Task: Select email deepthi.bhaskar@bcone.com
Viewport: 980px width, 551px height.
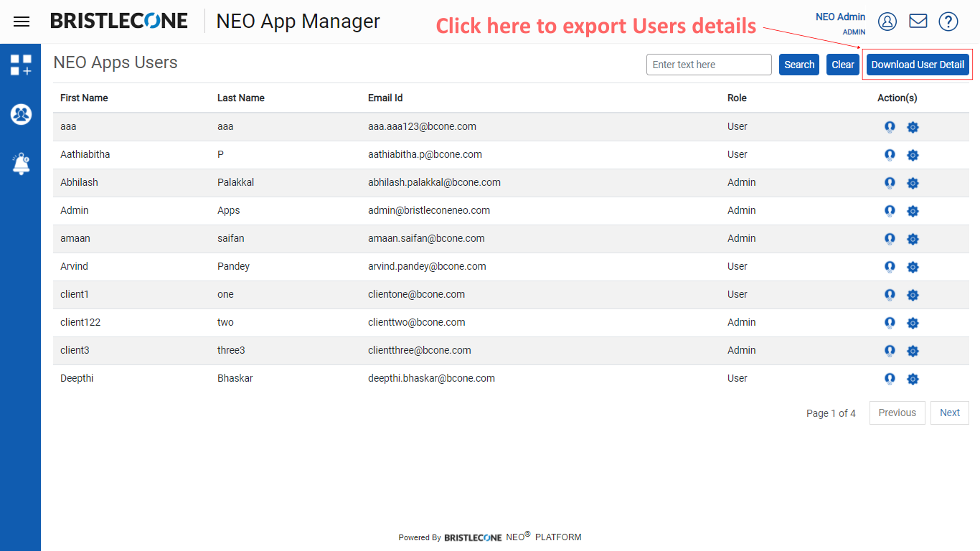Action: coord(431,378)
